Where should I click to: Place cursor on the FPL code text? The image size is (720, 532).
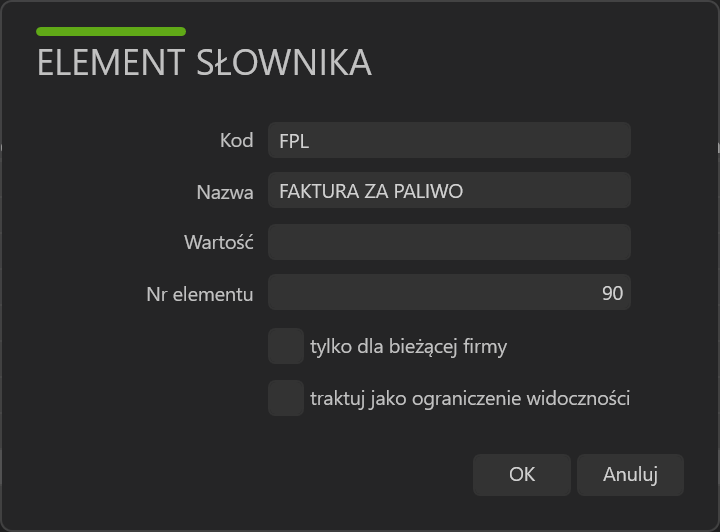tap(294, 141)
